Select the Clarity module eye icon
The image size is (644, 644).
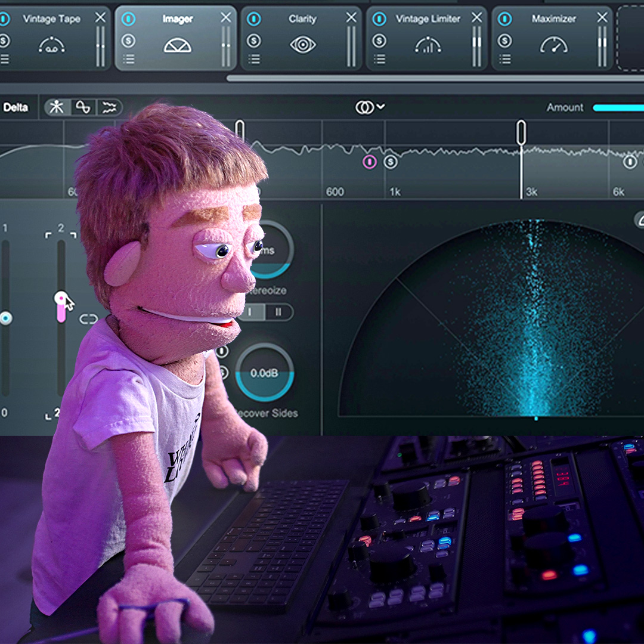(x=302, y=45)
